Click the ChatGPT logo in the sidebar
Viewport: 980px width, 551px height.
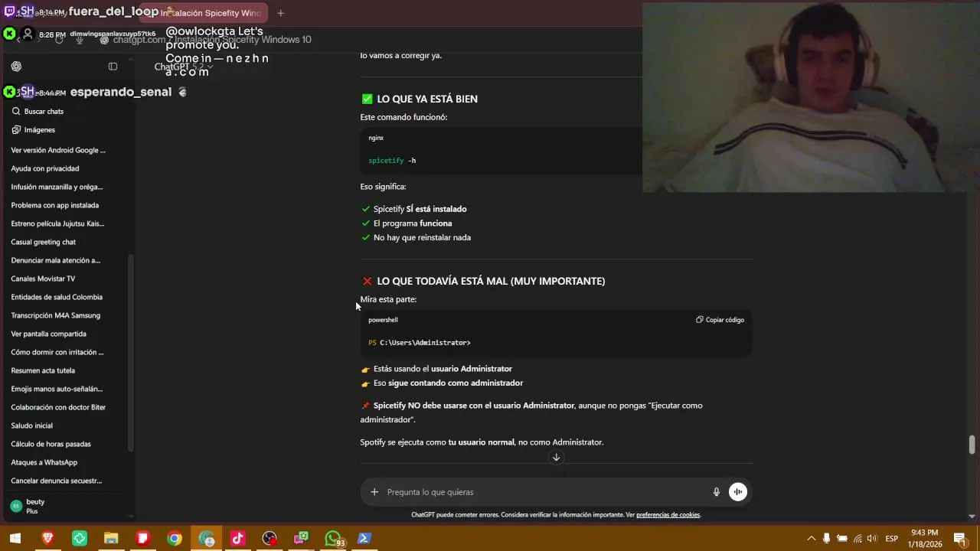[16, 67]
